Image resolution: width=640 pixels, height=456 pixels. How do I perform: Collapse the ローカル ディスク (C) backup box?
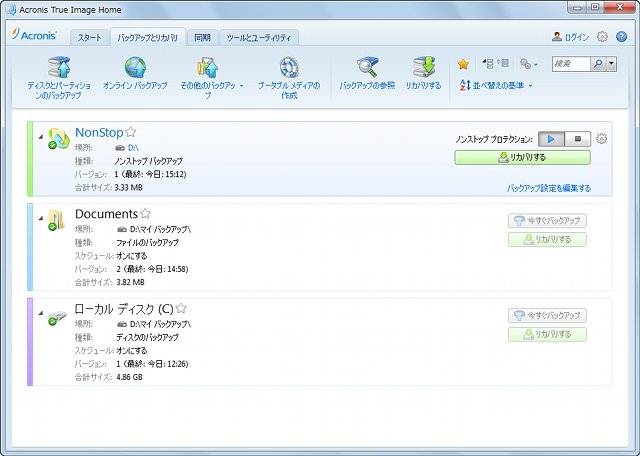coord(41,313)
